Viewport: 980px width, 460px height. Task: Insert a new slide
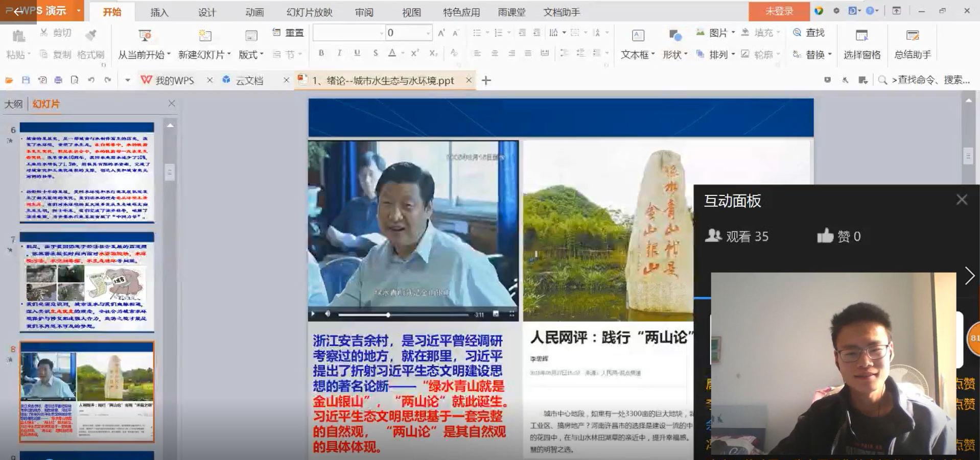click(x=203, y=43)
